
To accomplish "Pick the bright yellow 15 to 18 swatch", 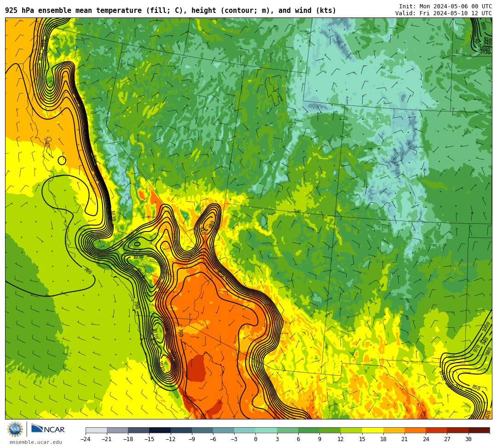I will point(372,430).
